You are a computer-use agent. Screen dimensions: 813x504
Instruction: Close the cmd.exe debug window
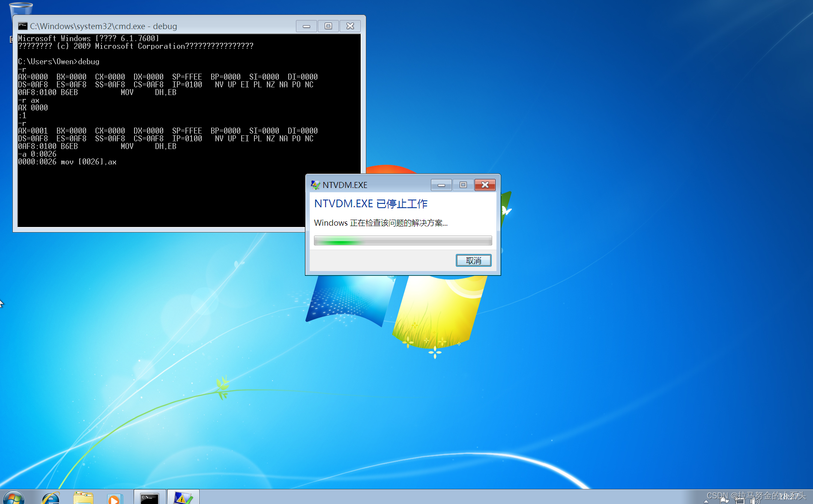click(x=350, y=26)
